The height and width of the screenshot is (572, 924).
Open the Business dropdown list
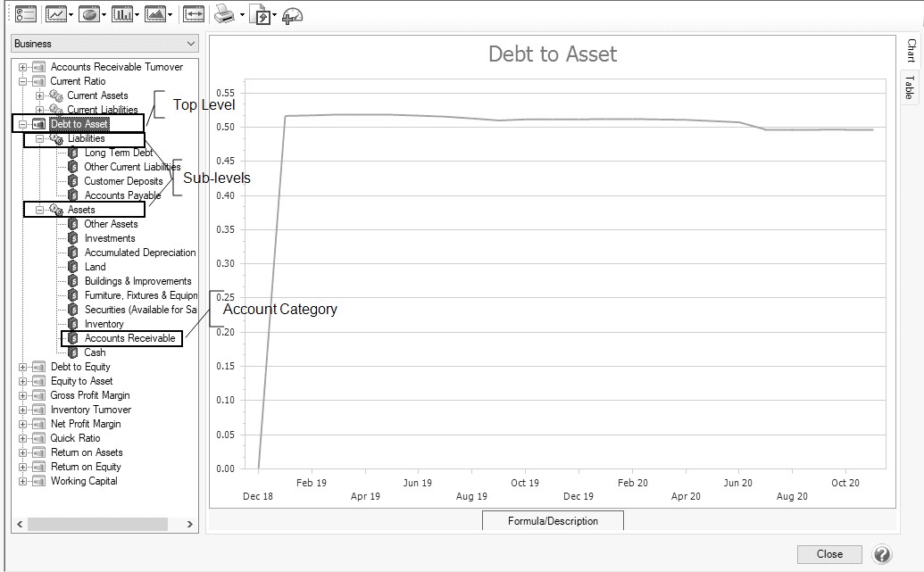tap(104, 44)
